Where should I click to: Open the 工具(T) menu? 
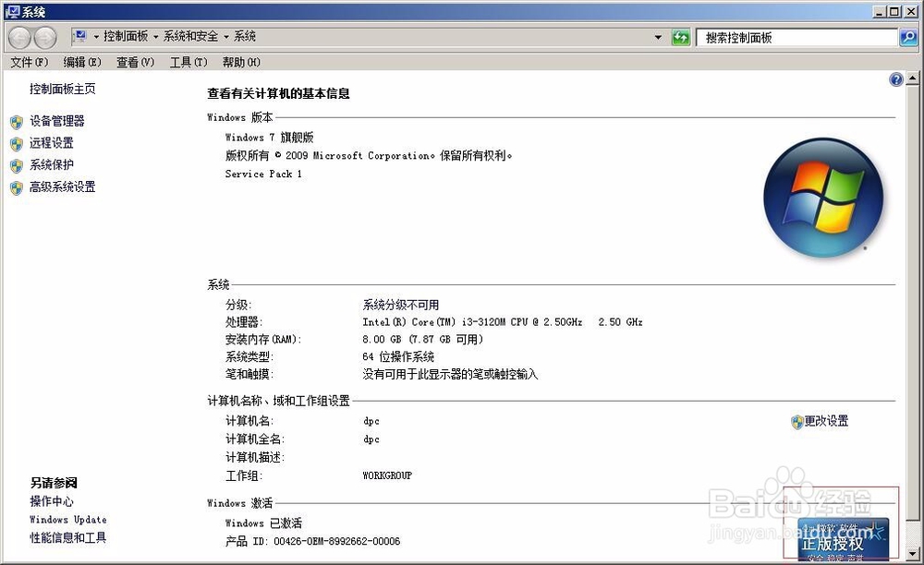pos(188,62)
